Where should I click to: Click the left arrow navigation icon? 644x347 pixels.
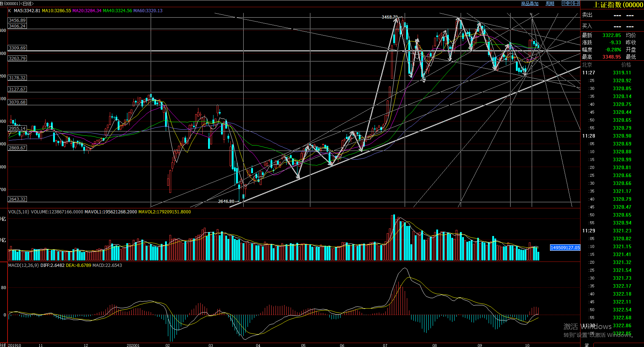564,3
